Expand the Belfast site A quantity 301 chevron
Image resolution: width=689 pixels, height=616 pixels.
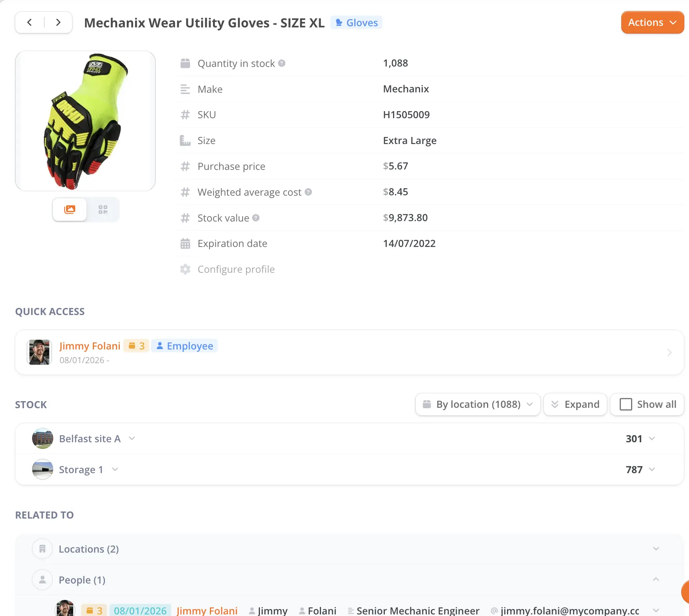(652, 438)
